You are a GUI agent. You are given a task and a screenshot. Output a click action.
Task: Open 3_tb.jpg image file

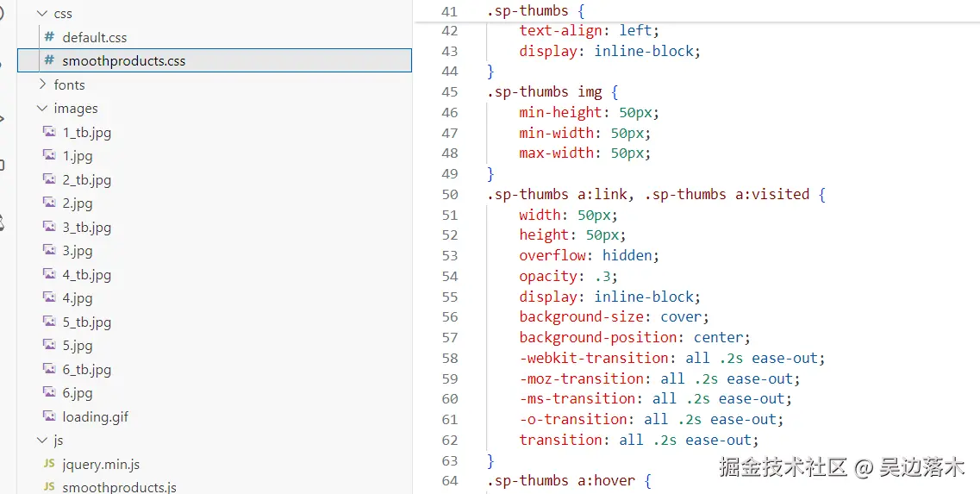pos(87,228)
